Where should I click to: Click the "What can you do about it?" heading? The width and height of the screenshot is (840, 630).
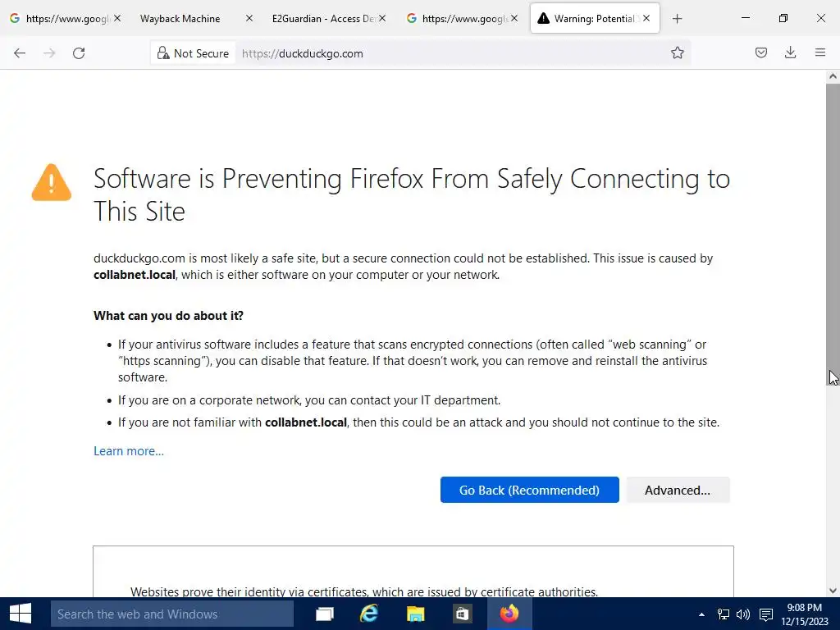168,316
